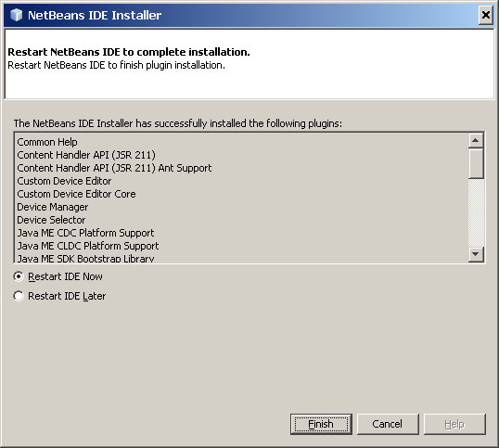
Task: Select the Content Handler API (JSR 211) entry
Action: (86, 155)
